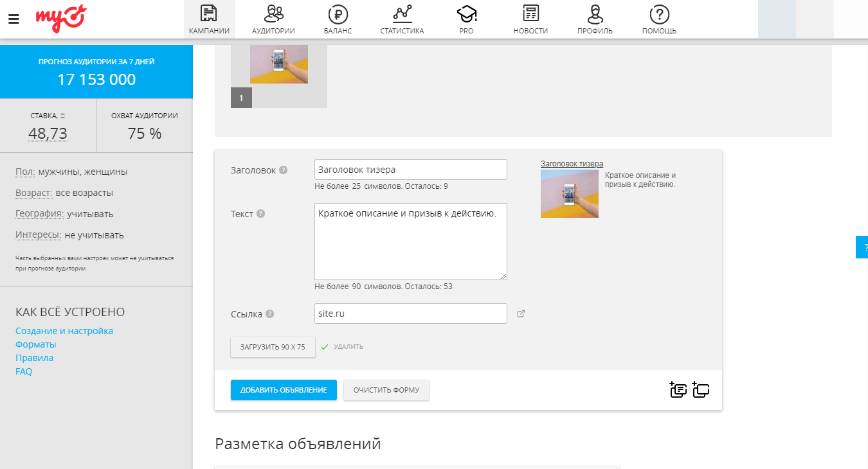Open the Статистика section

coord(402,19)
